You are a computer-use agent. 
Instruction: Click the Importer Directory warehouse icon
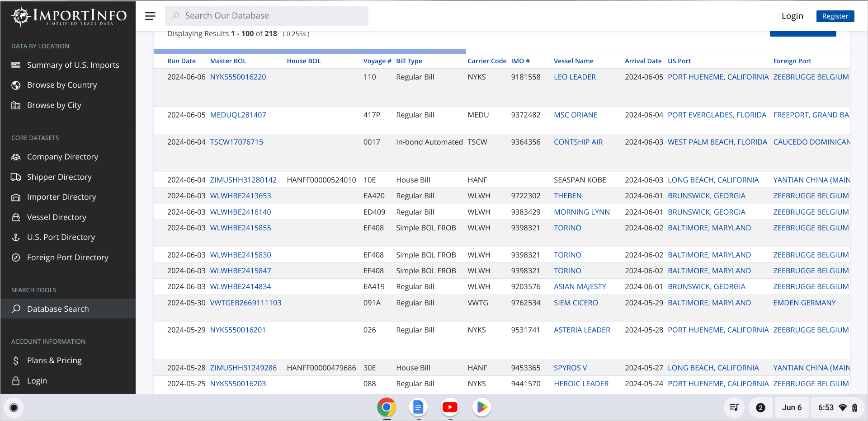click(16, 197)
